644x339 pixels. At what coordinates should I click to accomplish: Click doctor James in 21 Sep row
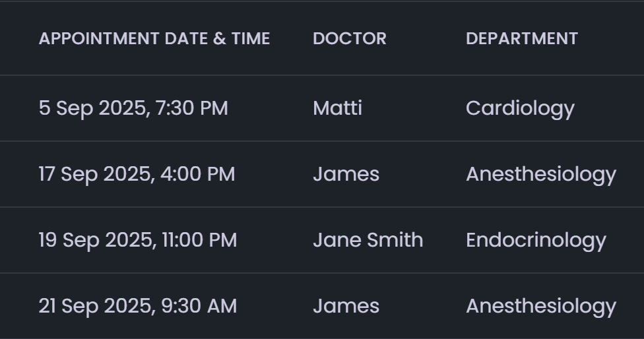[x=346, y=306]
